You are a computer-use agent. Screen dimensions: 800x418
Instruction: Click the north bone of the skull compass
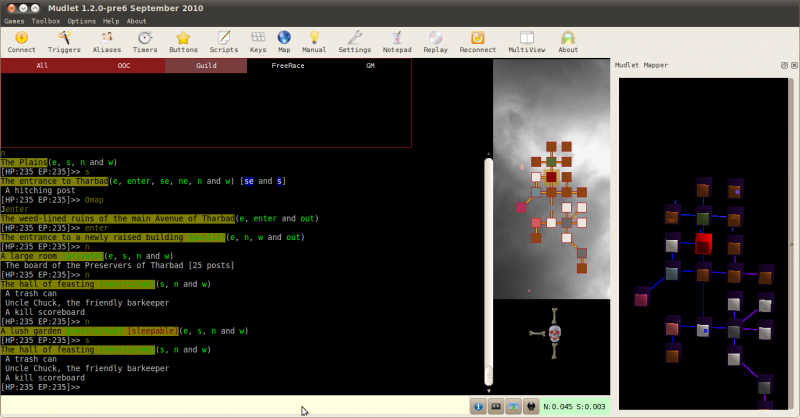[x=554, y=316]
